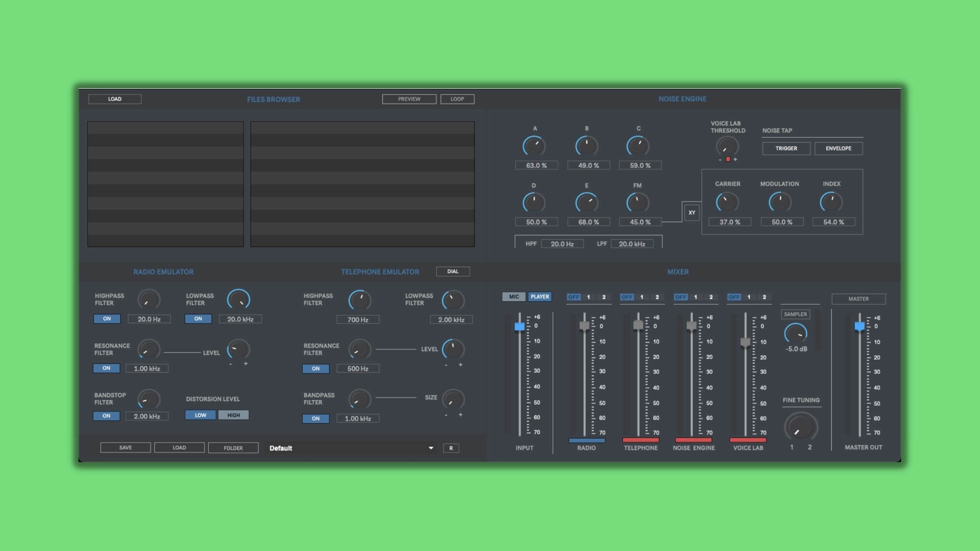Viewport: 980px width, 551px height.
Task: Click the FM knob
Action: pyautogui.click(x=638, y=202)
